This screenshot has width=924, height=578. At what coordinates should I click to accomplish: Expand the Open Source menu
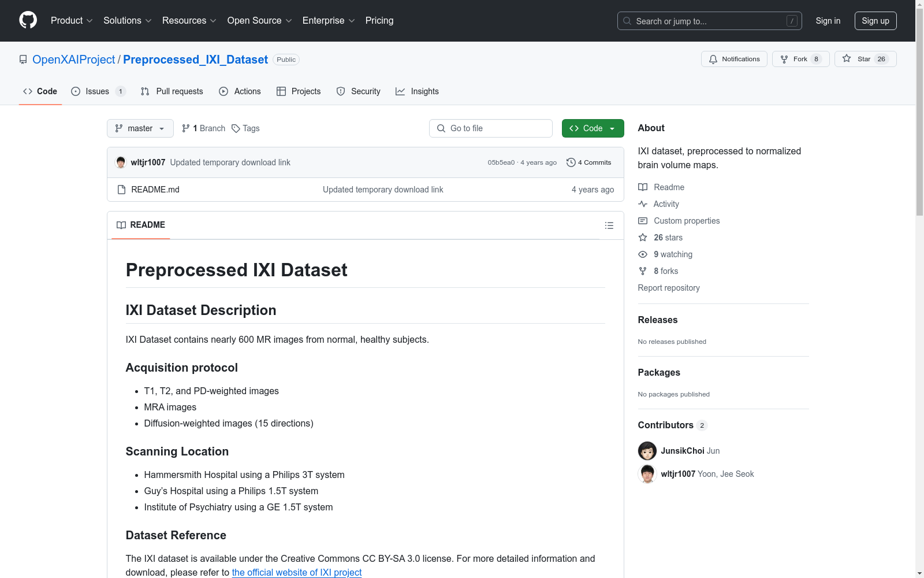(260, 20)
